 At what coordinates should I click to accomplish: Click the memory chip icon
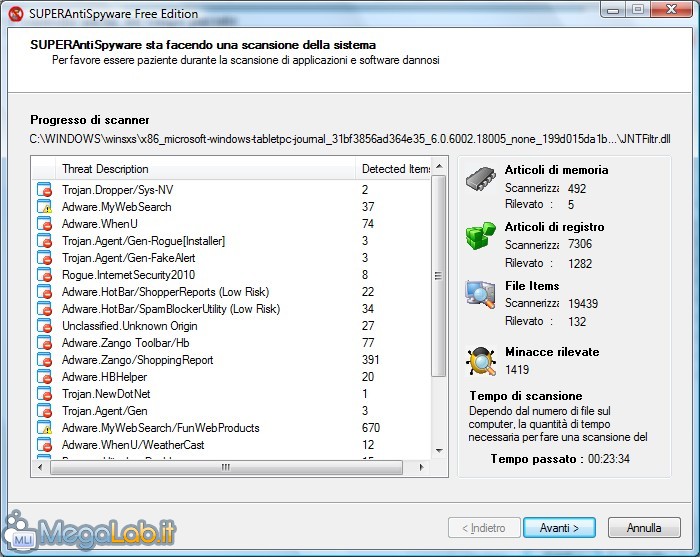(481, 180)
